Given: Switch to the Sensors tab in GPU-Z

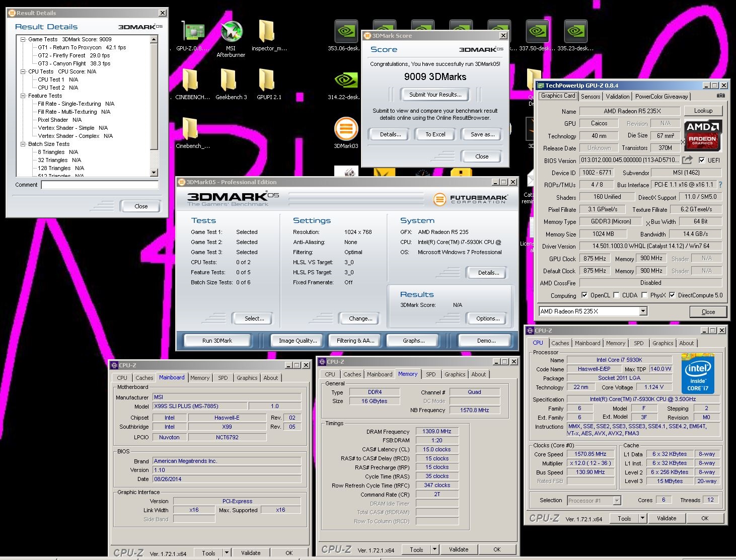Looking at the screenshot, I should (x=591, y=97).
